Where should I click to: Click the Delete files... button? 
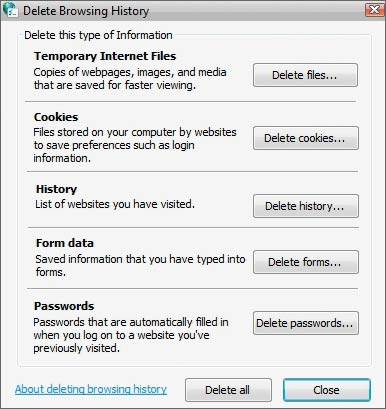click(305, 75)
